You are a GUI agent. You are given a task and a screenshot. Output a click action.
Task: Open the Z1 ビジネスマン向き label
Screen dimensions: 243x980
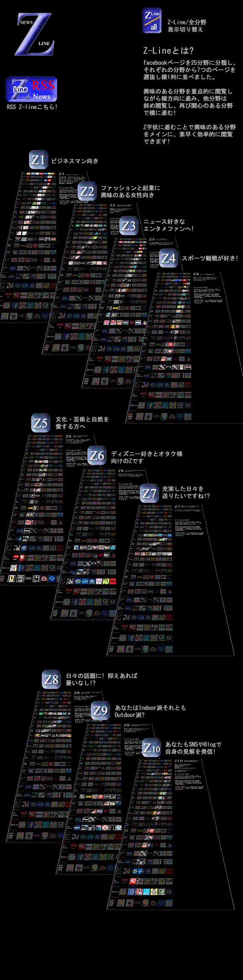coord(75,161)
